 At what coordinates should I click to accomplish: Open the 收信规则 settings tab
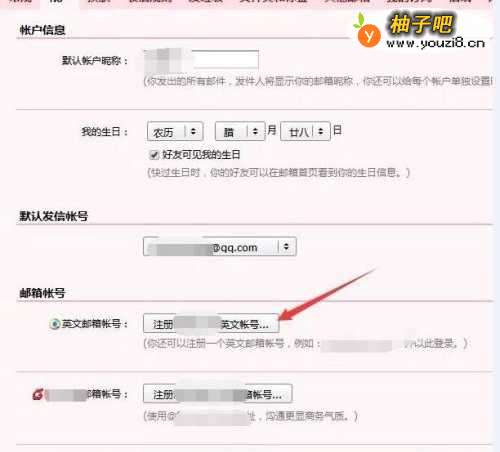151,1
